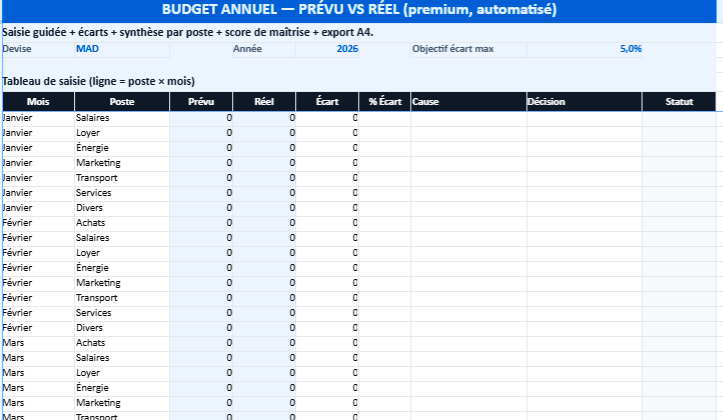
Task: Select the Décision column header
Action: click(583, 102)
